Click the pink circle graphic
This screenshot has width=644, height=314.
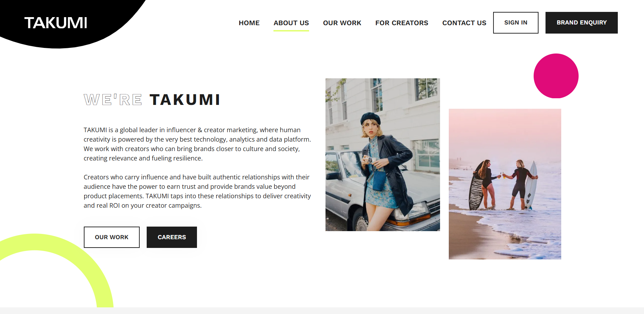tap(556, 76)
